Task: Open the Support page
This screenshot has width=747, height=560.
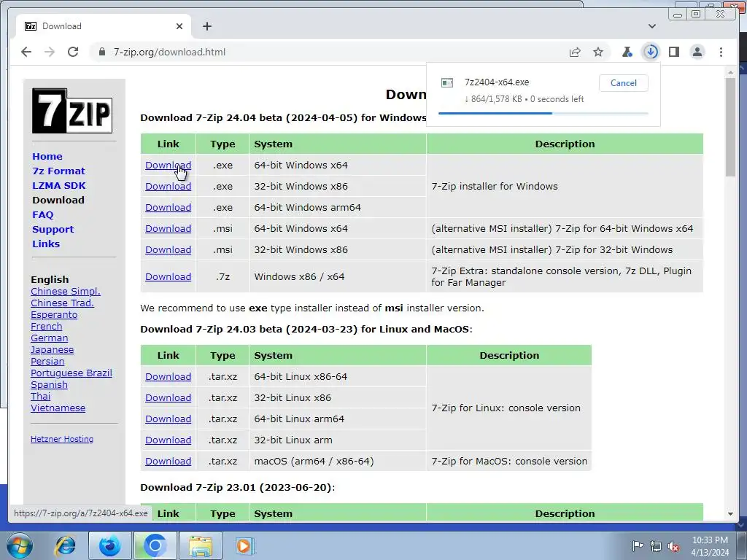Action: click(53, 230)
